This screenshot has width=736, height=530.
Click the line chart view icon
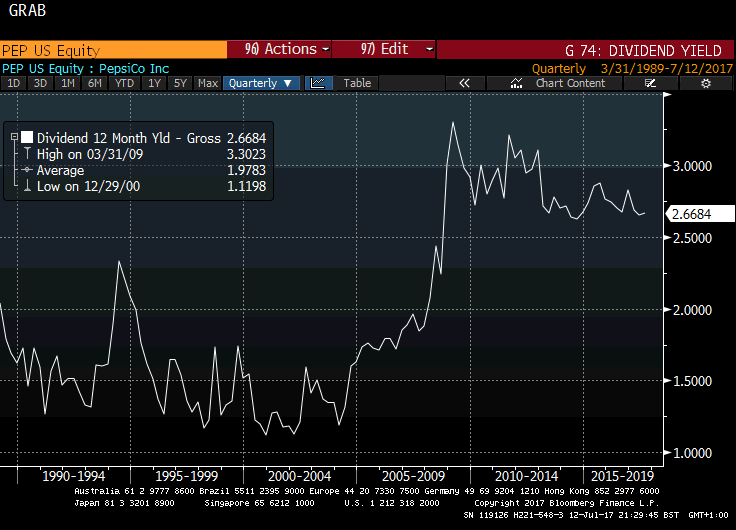pos(319,84)
